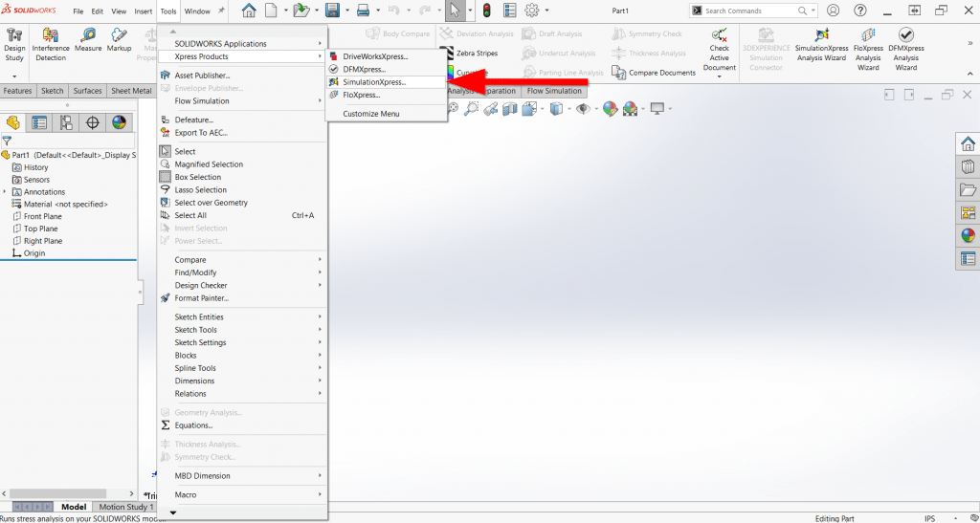Select the Surfaces tab
The height and width of the screenshot is (523, 980).
(87, 91)
